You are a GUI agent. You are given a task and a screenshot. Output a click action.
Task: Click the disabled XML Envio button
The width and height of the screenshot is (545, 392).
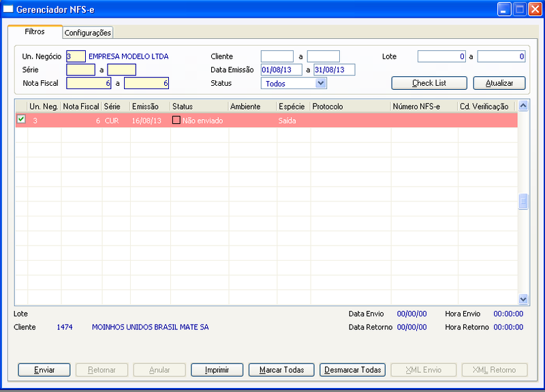[423, 370]
